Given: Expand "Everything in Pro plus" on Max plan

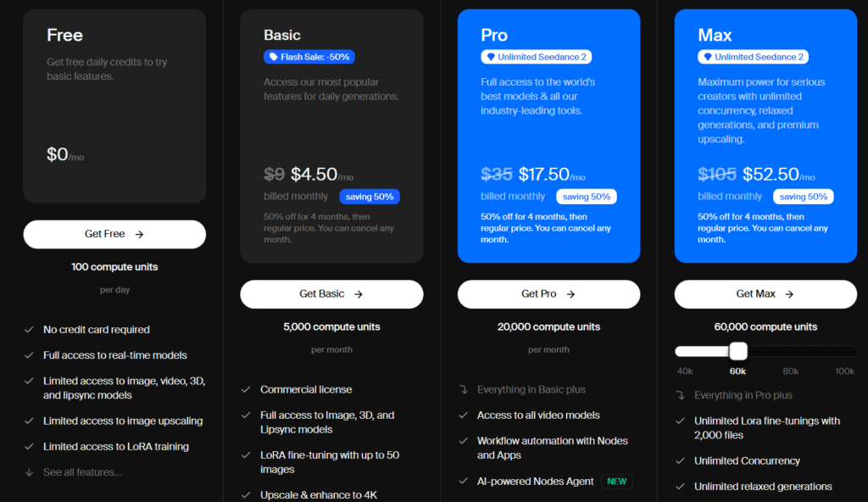Looking at the screenshot, I should click(746, 394).
